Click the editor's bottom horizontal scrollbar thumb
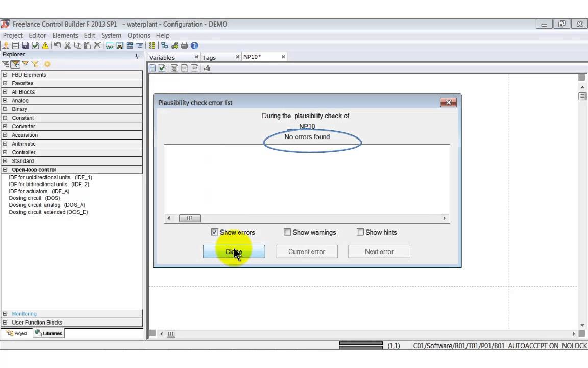Viewport: 588px width, 368px height. point(170,334)
